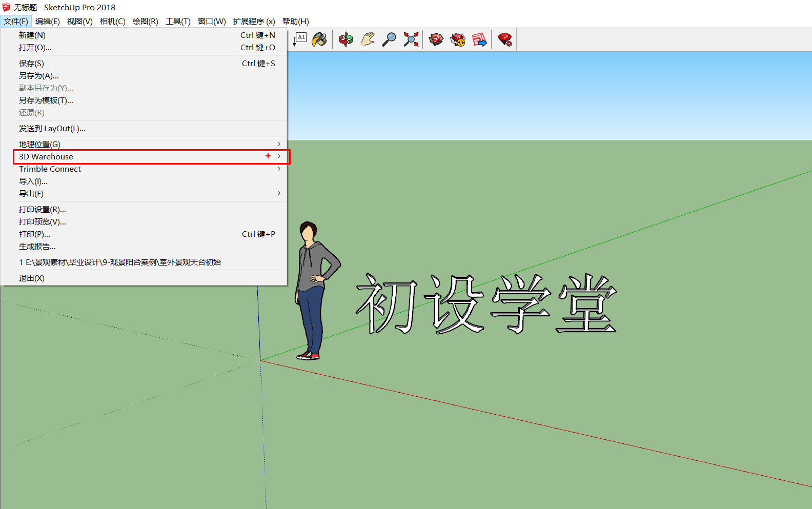
Task: Click the 初设学堂 3D text in viewport
Action: 486,303
